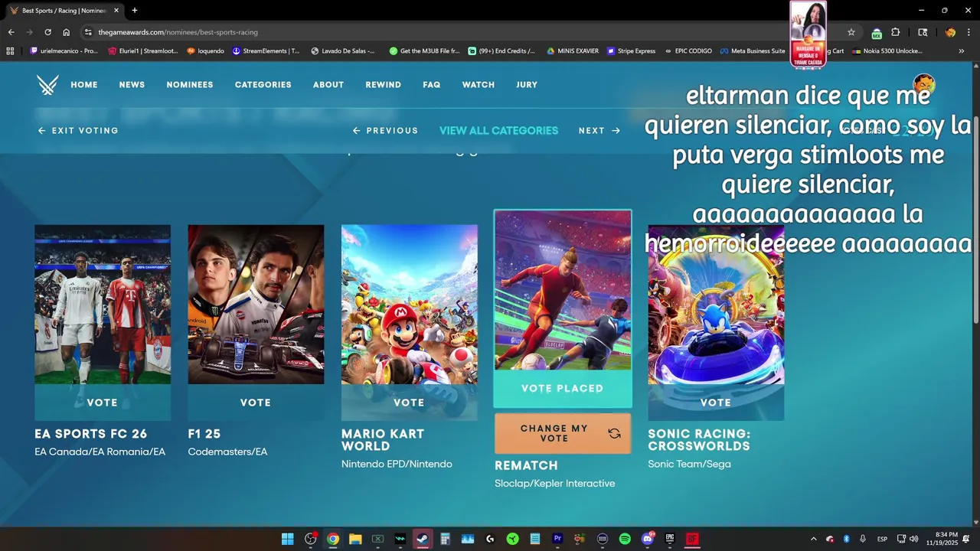
Task: Click the browser address bar URL
Action: point(178,32)
